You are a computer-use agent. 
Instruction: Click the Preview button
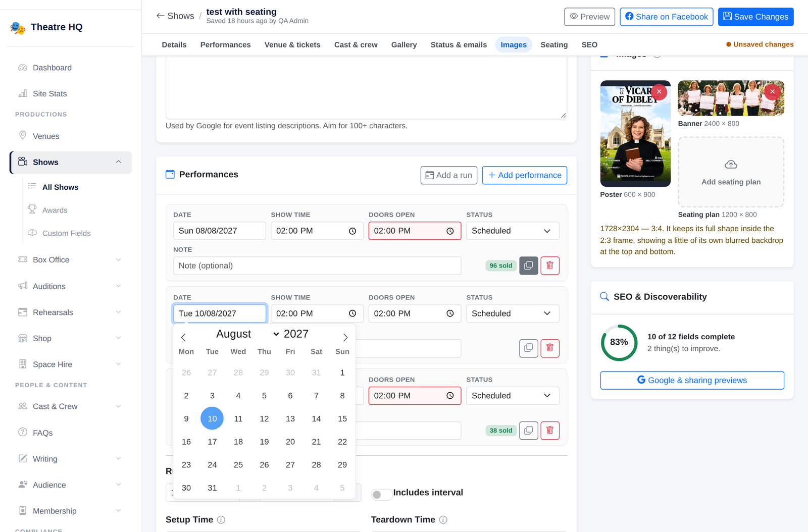point(589,17)
